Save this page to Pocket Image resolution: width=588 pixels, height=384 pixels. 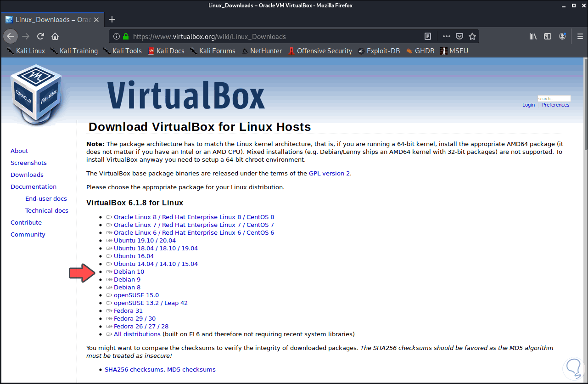(459, 36)
